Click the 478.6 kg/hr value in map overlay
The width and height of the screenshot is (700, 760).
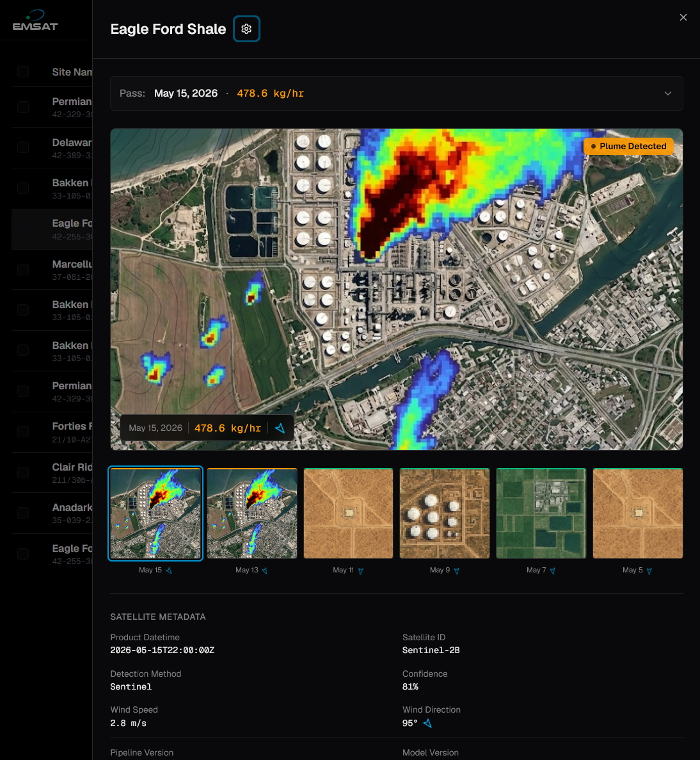(228, 428)
